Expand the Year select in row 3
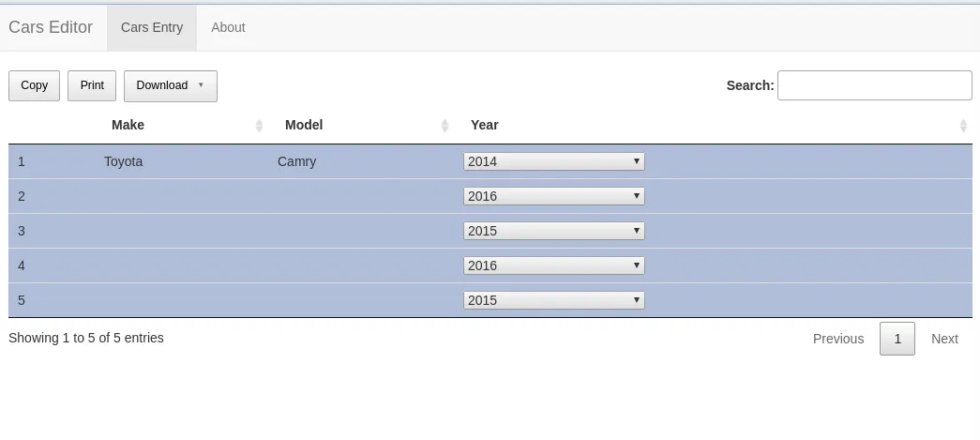The width and height of the screenshot is (980, 440). pos(553,231)
